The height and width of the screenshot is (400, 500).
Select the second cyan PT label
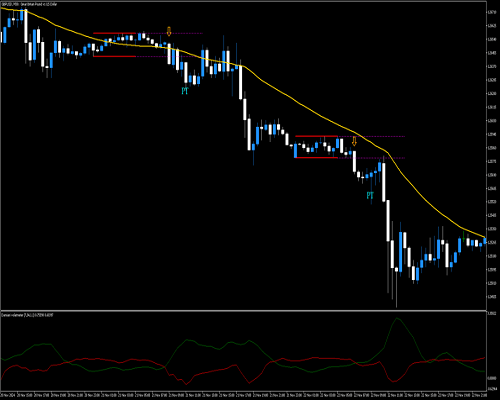coord(370,196)
